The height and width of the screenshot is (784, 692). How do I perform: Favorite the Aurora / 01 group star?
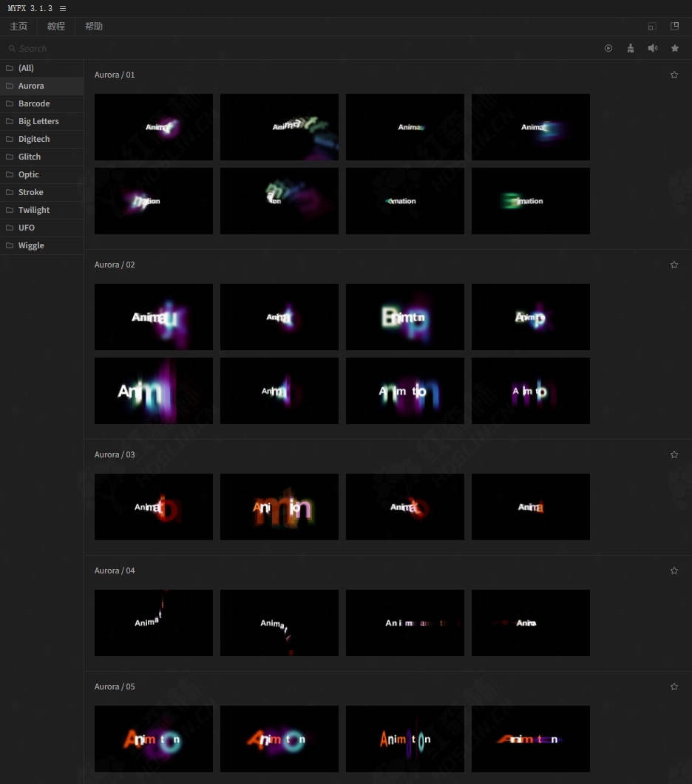click(x=674, y=75)
